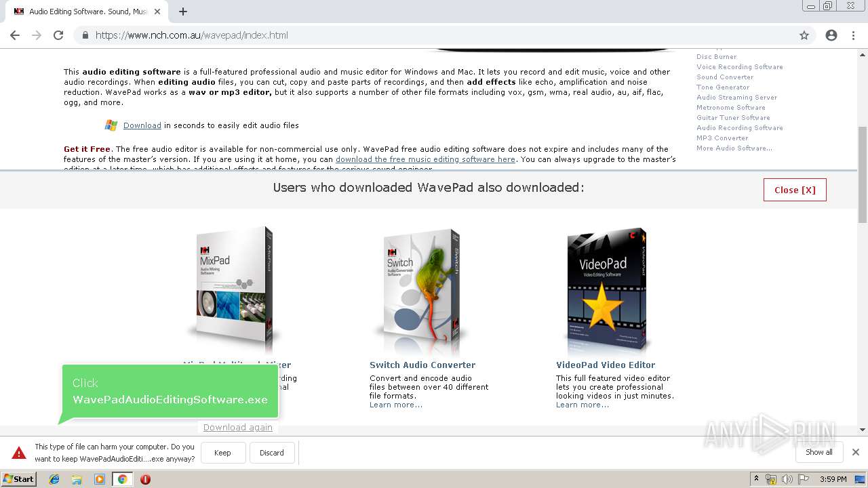Open a new browser tab
868x488 pixels.
[x=183, y=12]
